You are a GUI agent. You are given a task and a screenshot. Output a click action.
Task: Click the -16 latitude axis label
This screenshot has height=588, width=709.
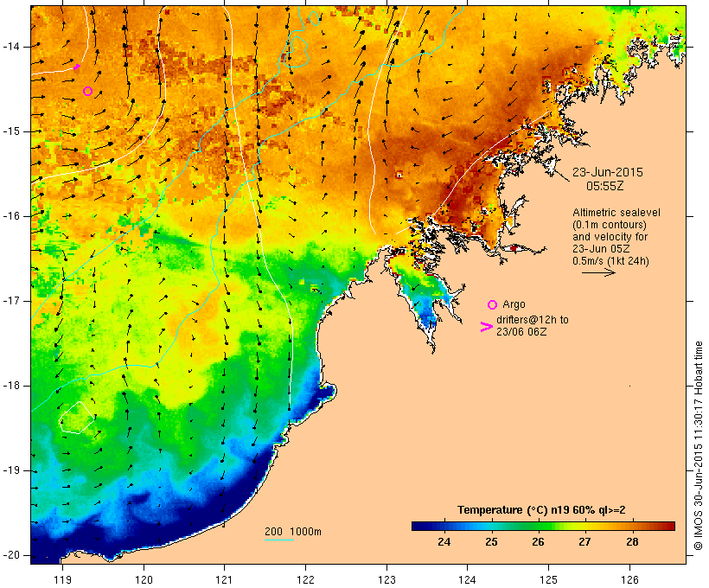[x=11, y=216]
